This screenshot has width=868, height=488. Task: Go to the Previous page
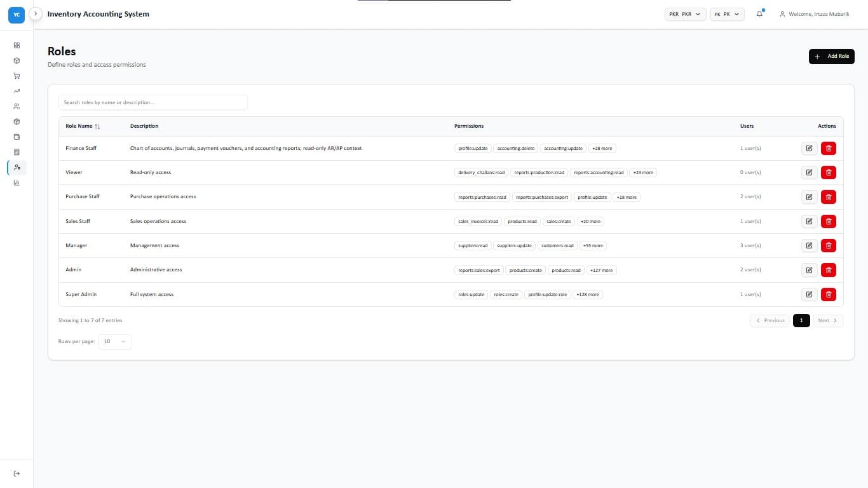[x=770, y=320]
